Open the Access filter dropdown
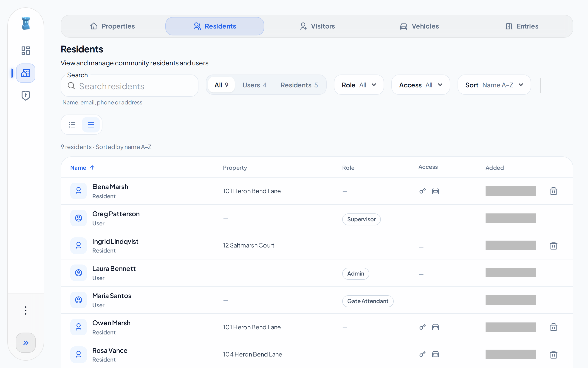The height and width of the screenshot is (368, 588). [x=421, y=85]
